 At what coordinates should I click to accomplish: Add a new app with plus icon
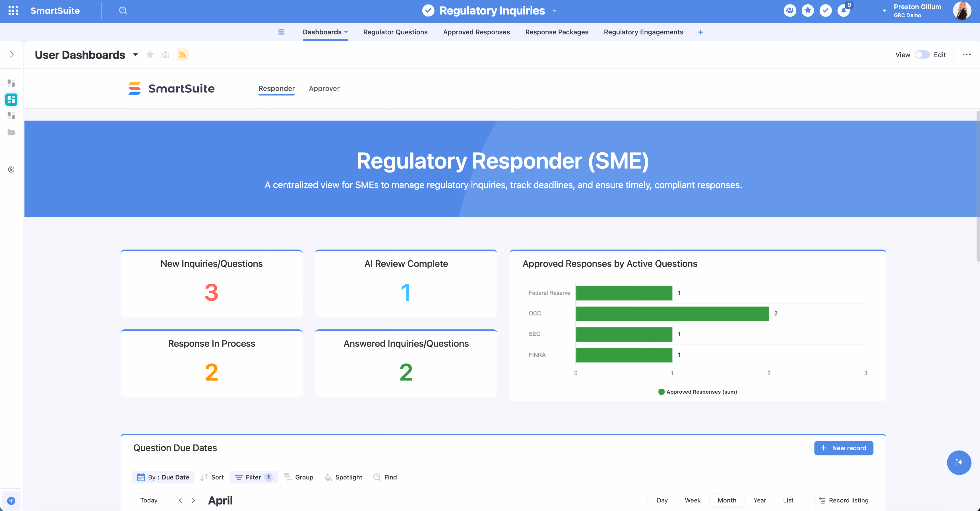click(701, 32)
